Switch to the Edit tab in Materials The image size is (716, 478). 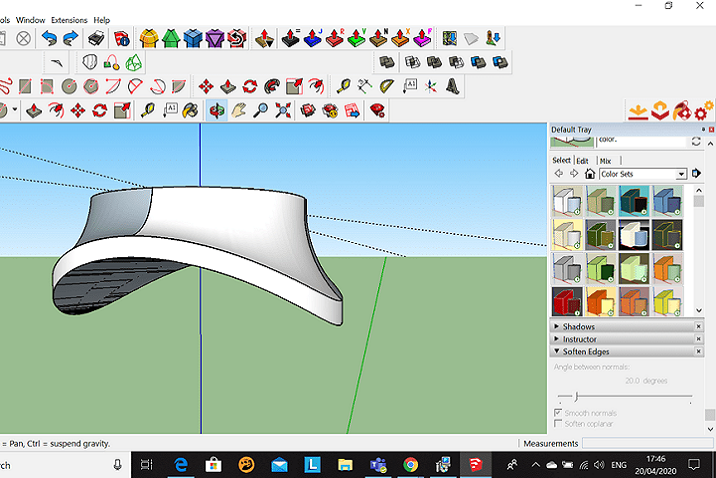(x=582, y=160)
